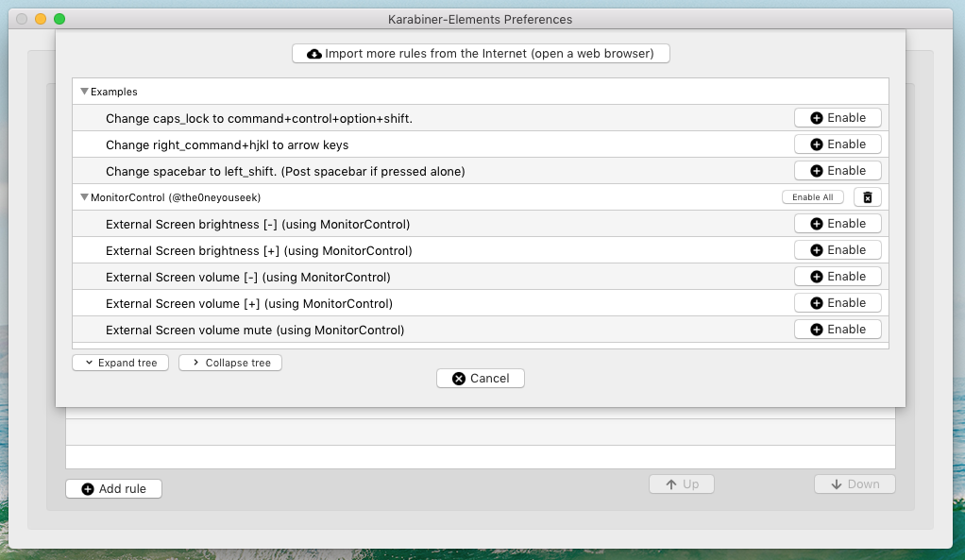Viewport: 965px width, 560px height.
Task: Enable External Screen brightness [-] rule
Action: coord(837,223)
